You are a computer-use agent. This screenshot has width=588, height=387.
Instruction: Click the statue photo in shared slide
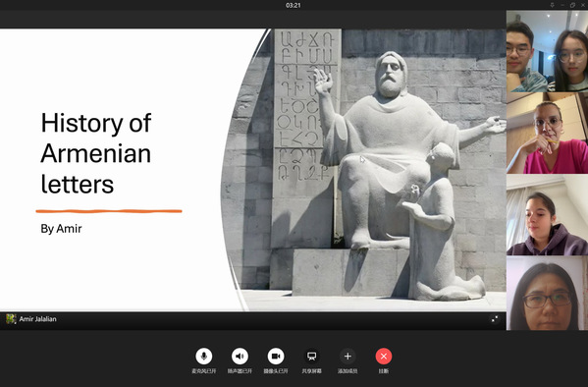(364, 170)
